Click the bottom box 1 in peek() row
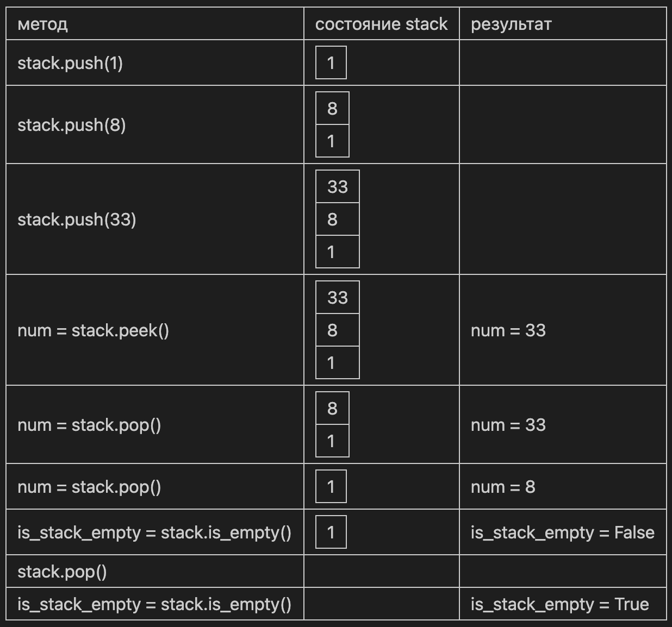Screen dimensions: 672x627 338,362
